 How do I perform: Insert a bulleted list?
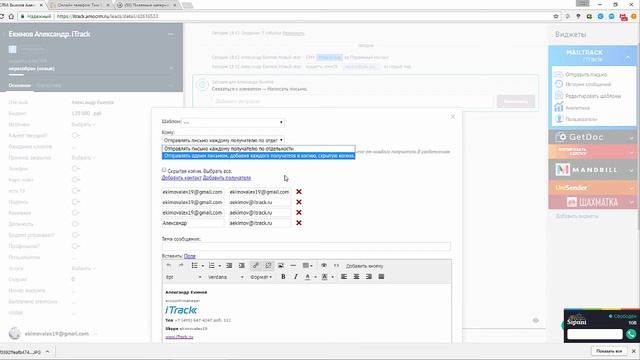(x=195, y=266)
